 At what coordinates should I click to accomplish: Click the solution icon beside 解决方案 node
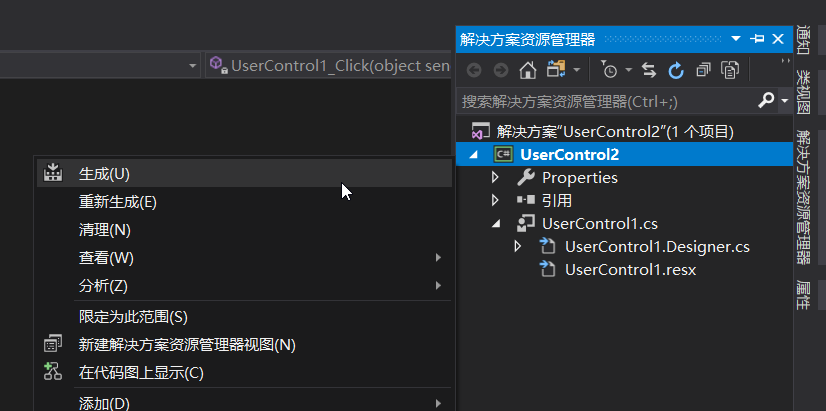480,131
